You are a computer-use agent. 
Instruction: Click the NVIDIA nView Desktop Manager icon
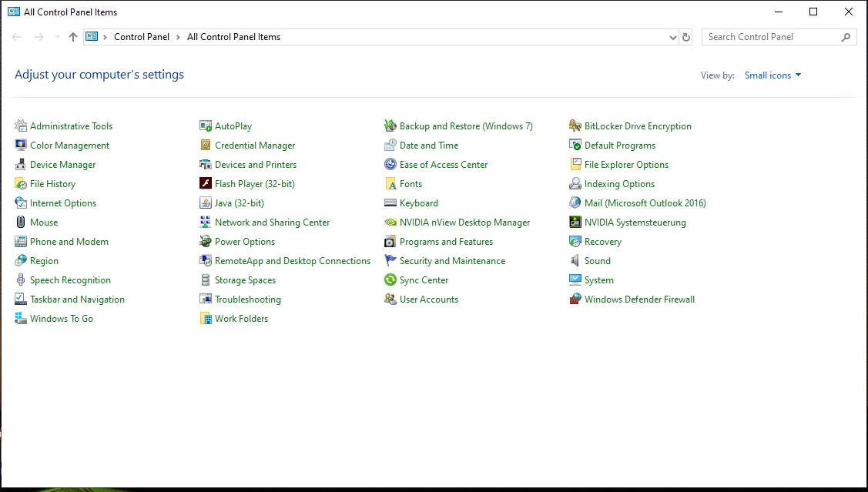point(390,223)
